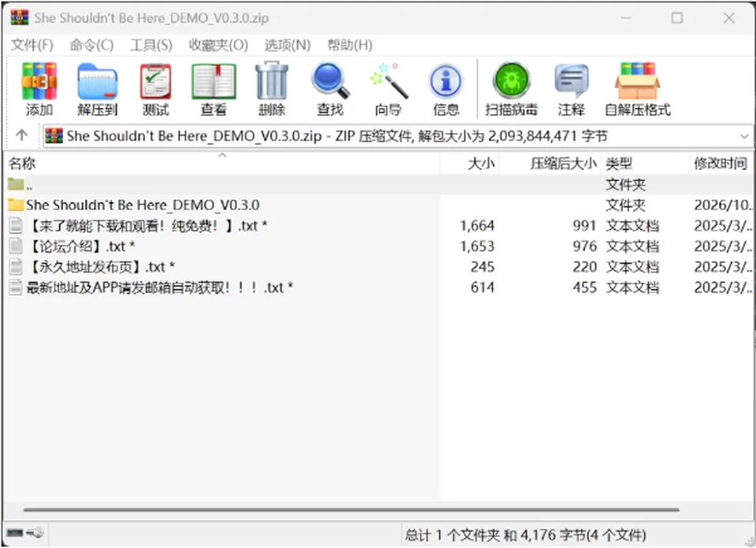Open the 收藏夹(O) menu

[x=218, y=45]
